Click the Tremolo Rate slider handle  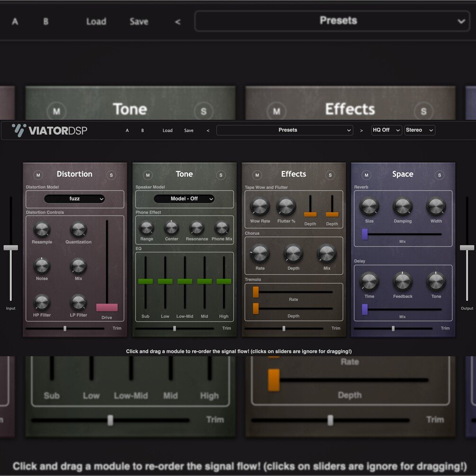[x=256, y=292]
